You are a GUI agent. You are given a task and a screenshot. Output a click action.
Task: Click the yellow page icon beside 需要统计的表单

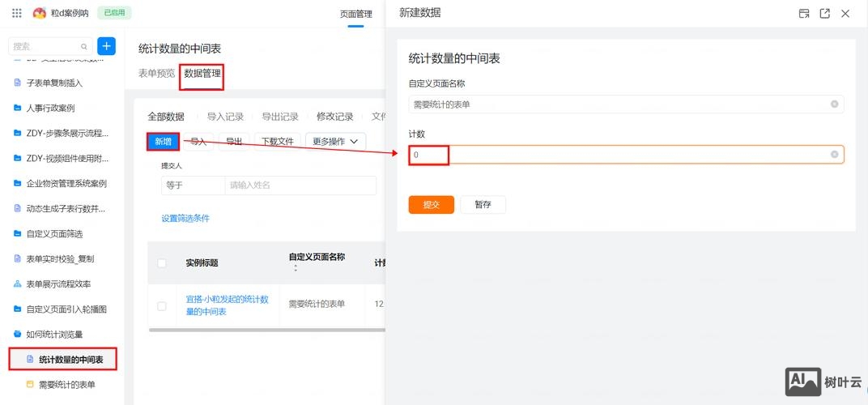pos(31,385)
